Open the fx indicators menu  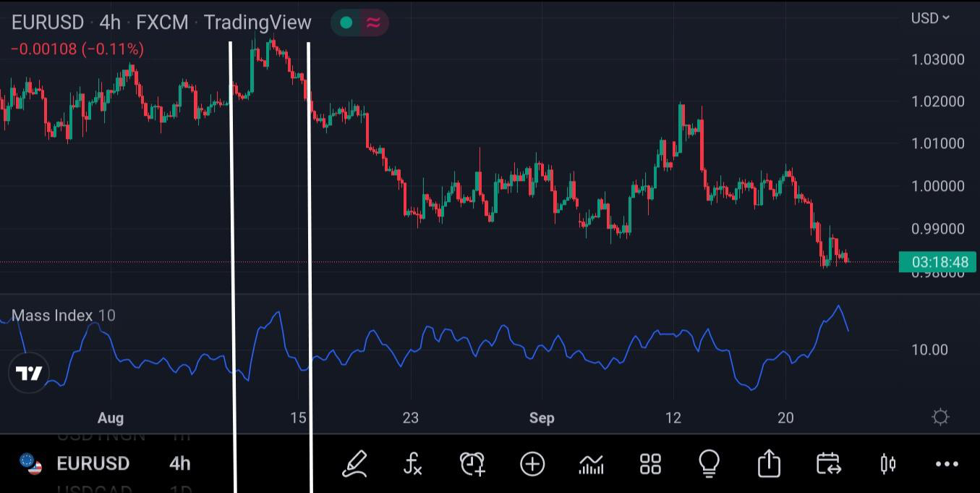click(412, 463)
